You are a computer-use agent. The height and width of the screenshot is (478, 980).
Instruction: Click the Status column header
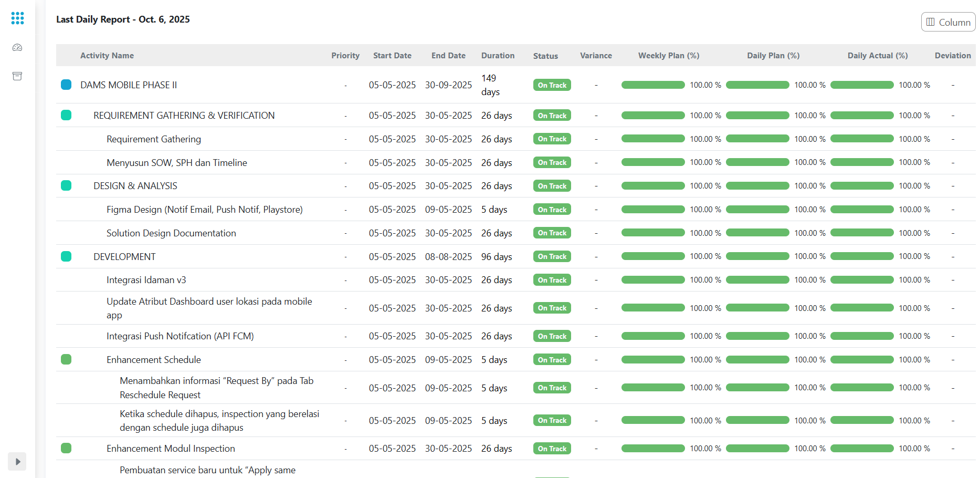click(x=545, y=56)
